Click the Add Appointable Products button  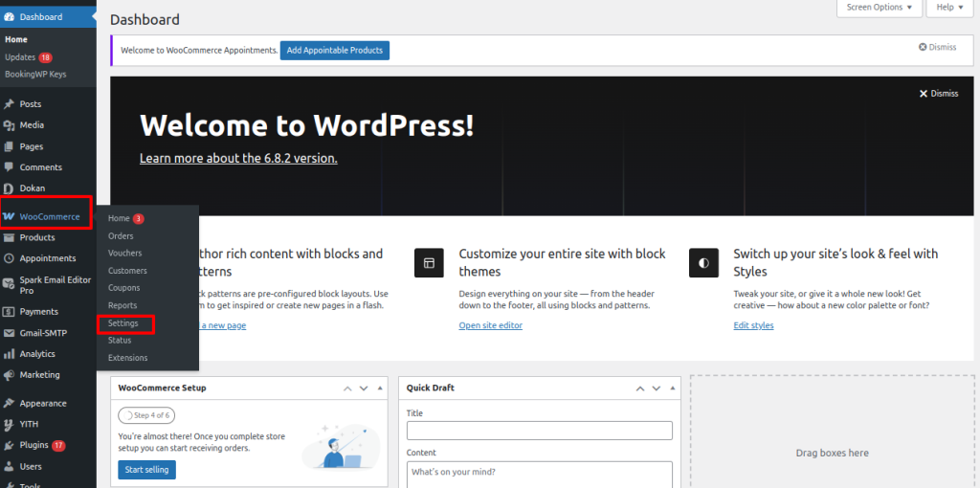(x=334, y=50)
